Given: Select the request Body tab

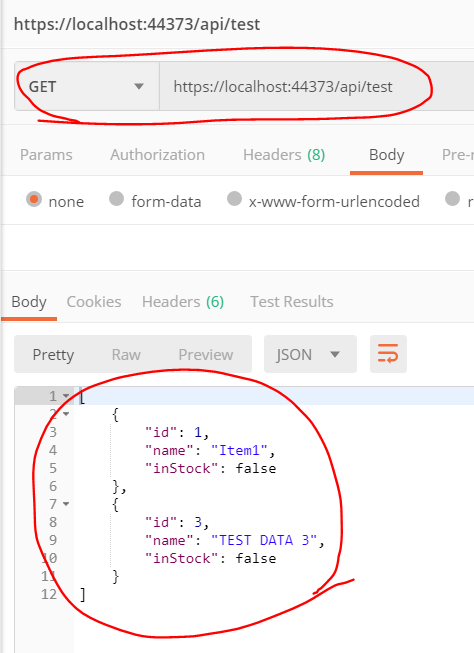Looking at the screenshot, I should 387,155.
